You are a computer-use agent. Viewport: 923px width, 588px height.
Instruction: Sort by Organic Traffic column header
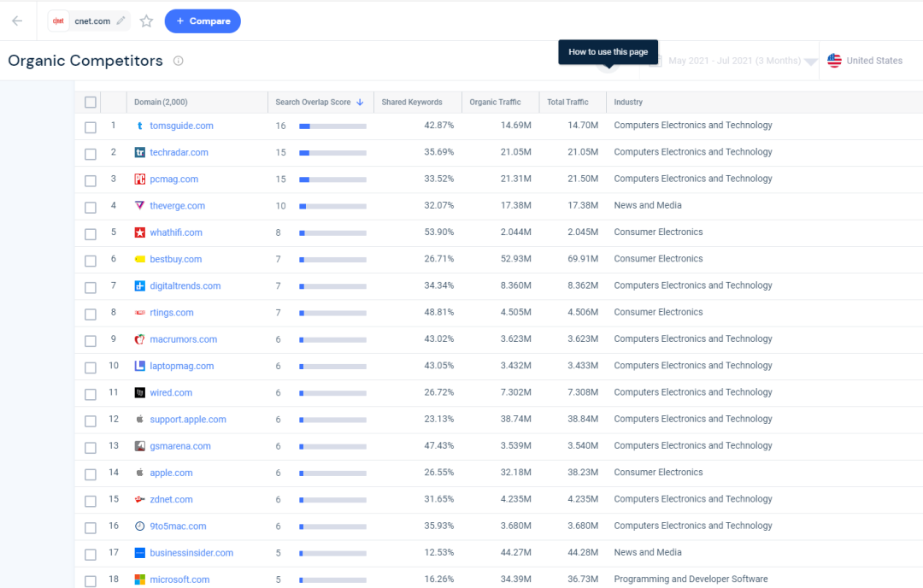pyautogui.click(x=495, y=103)
